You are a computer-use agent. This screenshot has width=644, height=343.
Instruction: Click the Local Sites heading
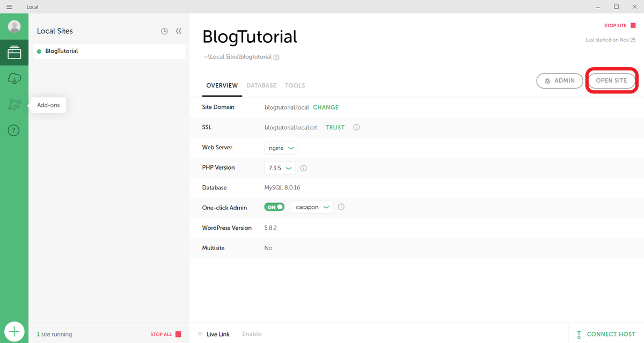(x=55, y=31)
